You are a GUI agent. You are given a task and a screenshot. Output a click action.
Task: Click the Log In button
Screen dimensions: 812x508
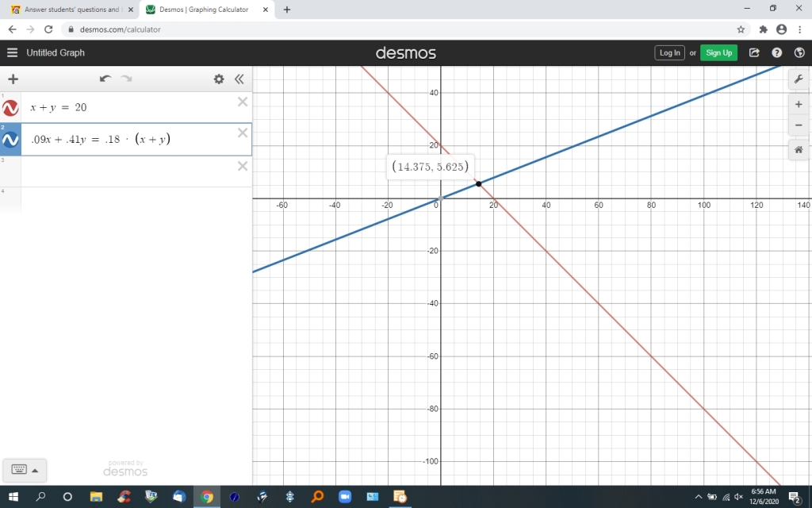(x=669, y=52)
